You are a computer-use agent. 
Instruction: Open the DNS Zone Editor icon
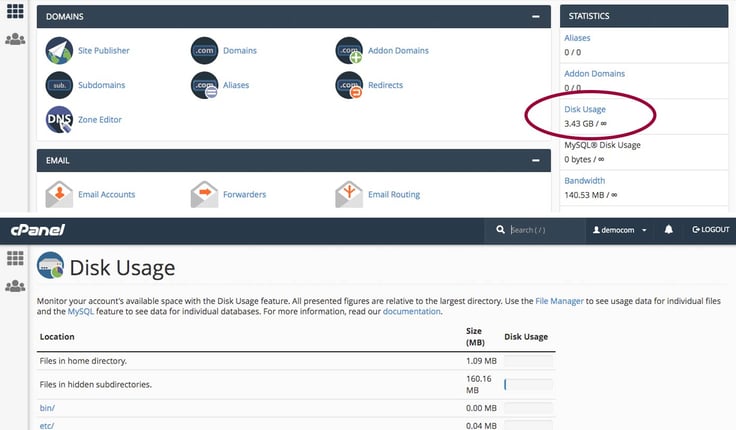coord(59,120)
